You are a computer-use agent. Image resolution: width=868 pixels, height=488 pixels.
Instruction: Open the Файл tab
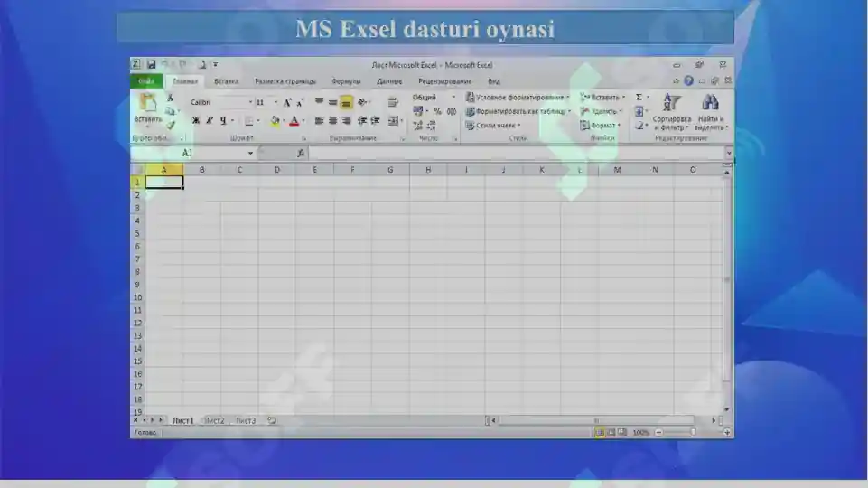point(146,81)
